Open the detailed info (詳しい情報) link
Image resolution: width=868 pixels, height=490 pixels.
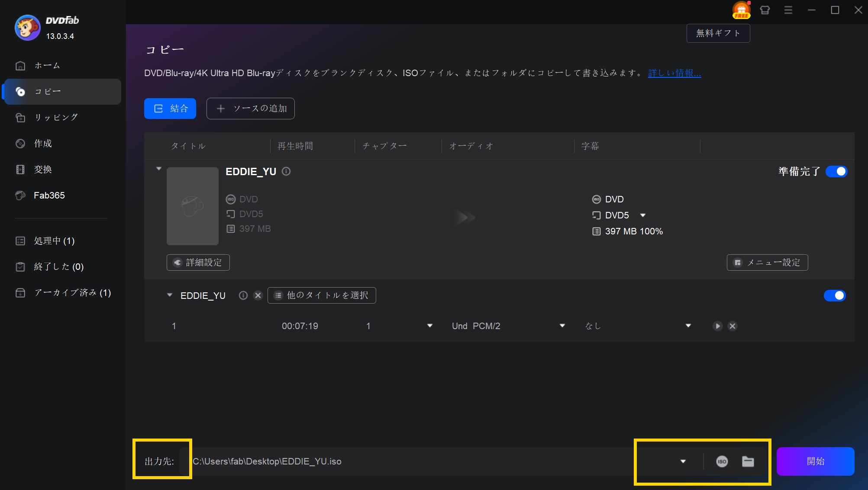click(x=674, y=73)
